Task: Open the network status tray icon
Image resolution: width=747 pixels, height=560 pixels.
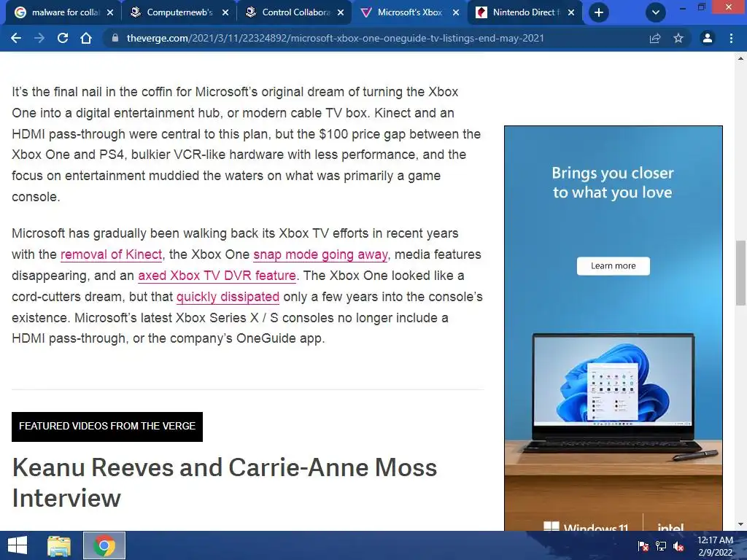Action: pyautogui.click(x=661, y=546)
